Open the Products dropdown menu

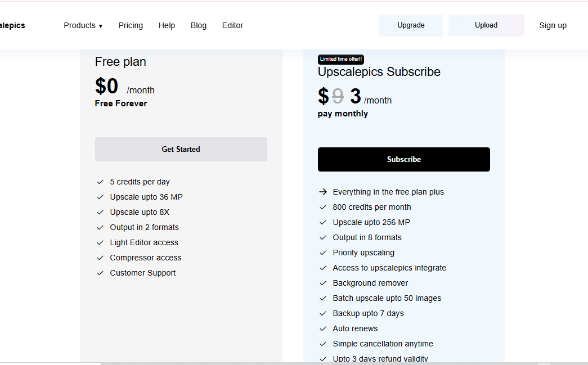click(83, 25)
